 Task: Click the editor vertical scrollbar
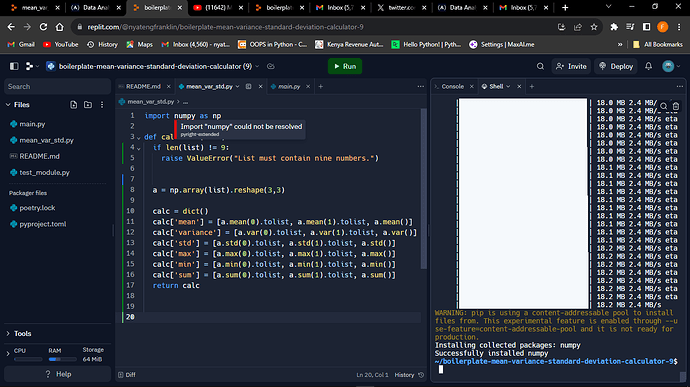424,188
